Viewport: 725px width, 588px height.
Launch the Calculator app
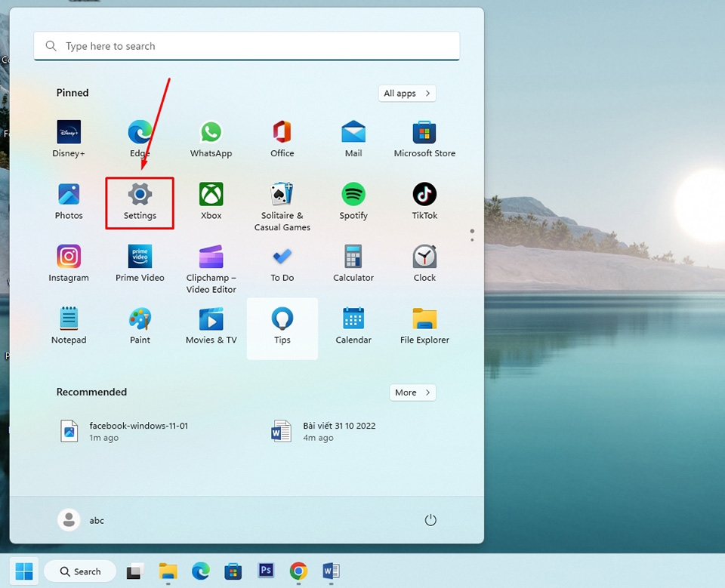click(x=353, y=263)
